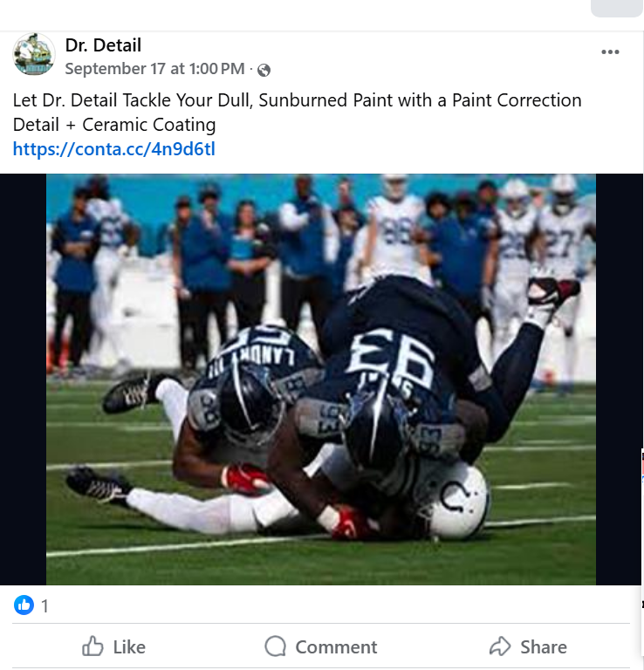Click the black bar left of photo

pos(23,379)
